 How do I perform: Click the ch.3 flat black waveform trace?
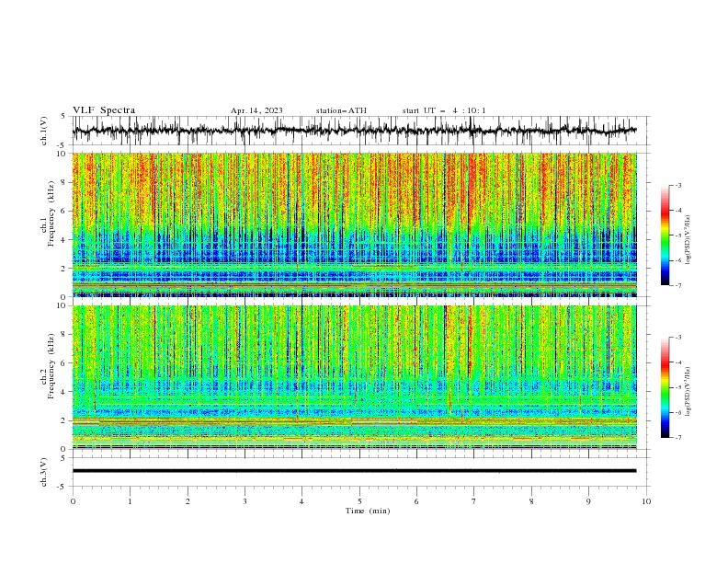354,471
